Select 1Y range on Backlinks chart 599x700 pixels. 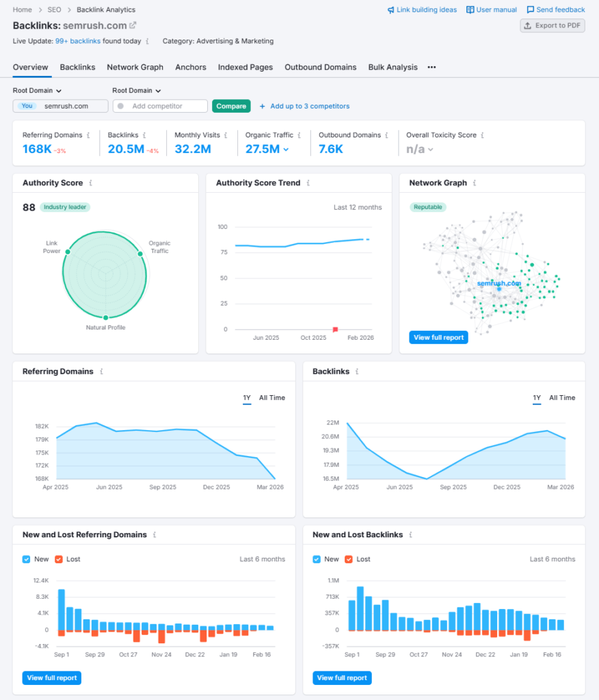coord(537,398)
